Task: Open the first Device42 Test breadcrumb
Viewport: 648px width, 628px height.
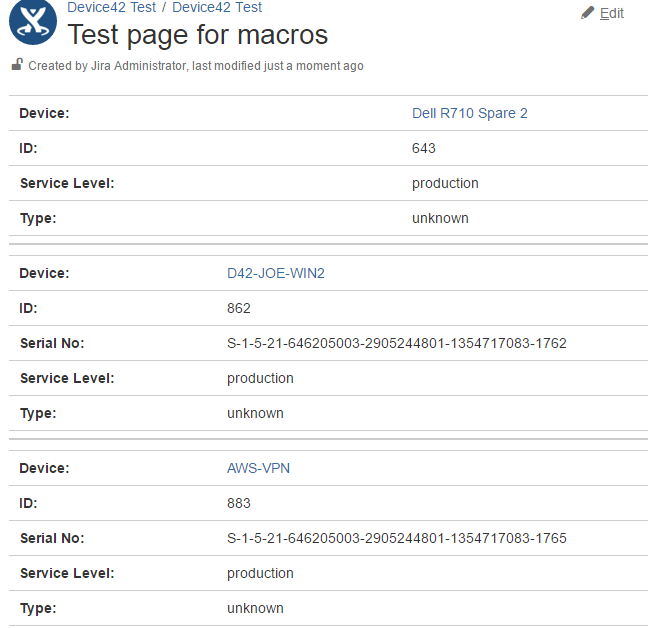Action: click(x=111, y=7)
